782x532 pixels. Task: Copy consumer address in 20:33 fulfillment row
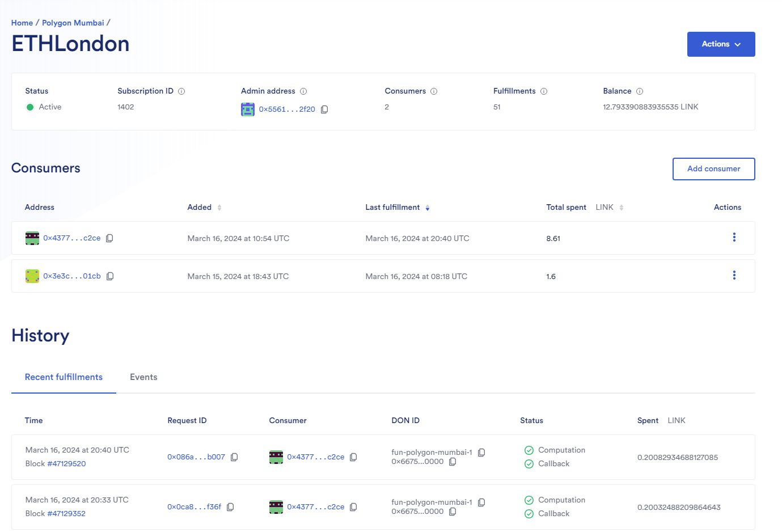[353, 507]
